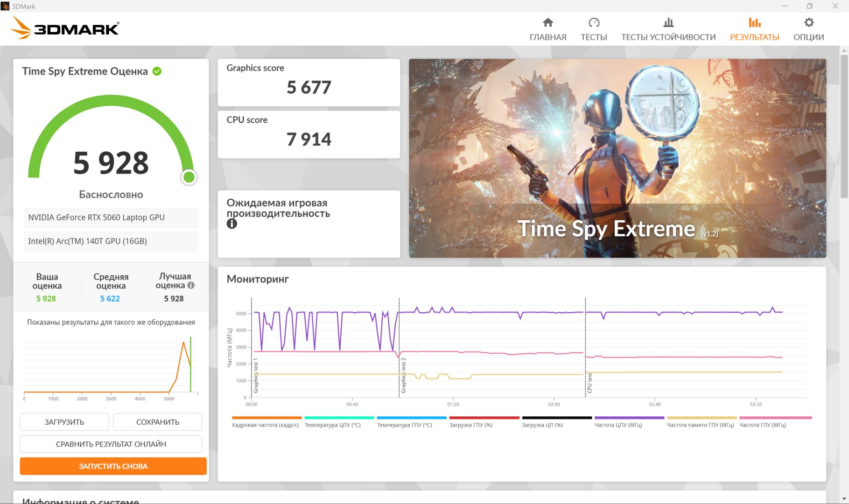
Task: Open ТЕСТЫ УСТОЙЧИВОСТИ bar chart icon
Action: coord(668,22)
